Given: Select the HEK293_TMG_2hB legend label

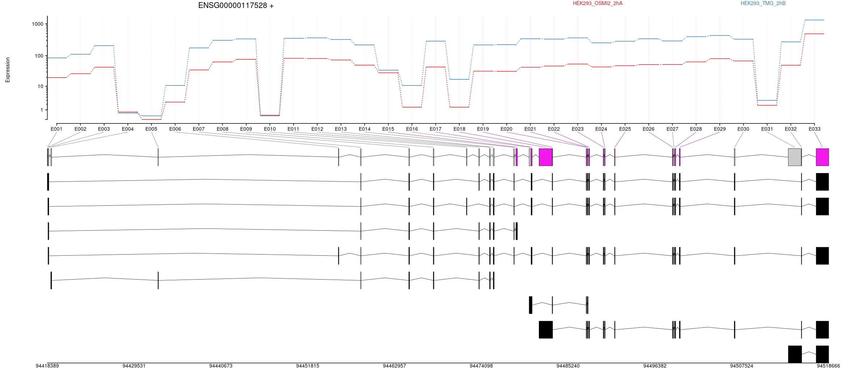Looking at the screenshot, I should tap(763, 3).
